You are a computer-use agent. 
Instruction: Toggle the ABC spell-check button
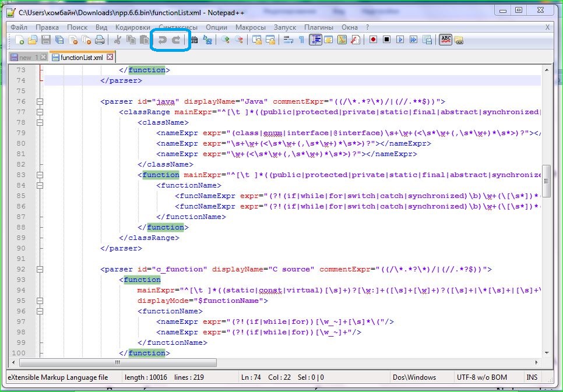(x=446, y=40)
